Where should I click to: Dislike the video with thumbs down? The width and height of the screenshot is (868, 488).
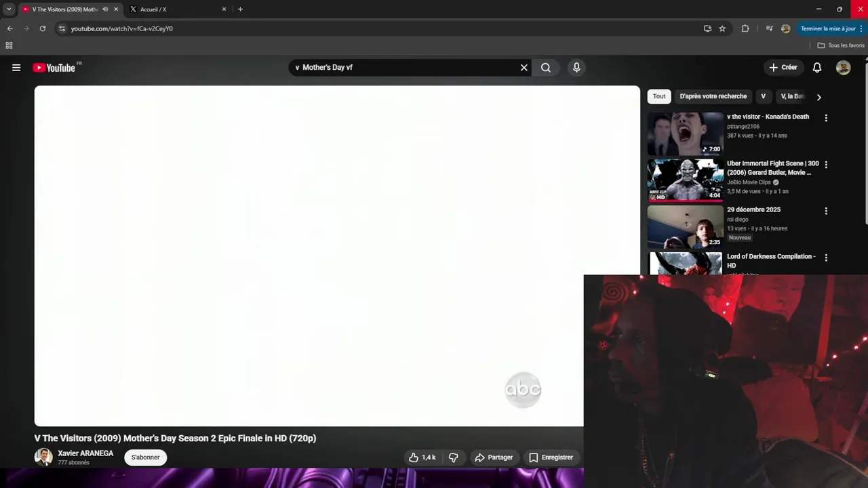[454, 457]
